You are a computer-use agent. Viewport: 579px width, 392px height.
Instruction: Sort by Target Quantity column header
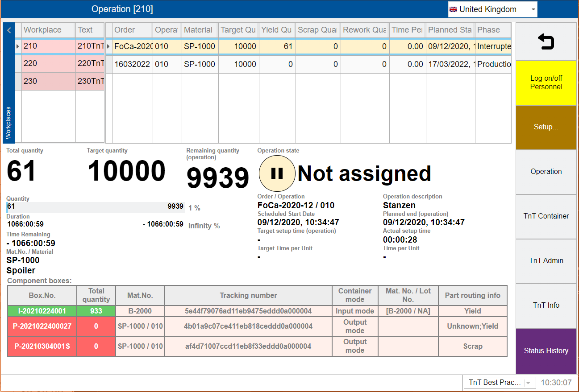[x=238, y=30]
